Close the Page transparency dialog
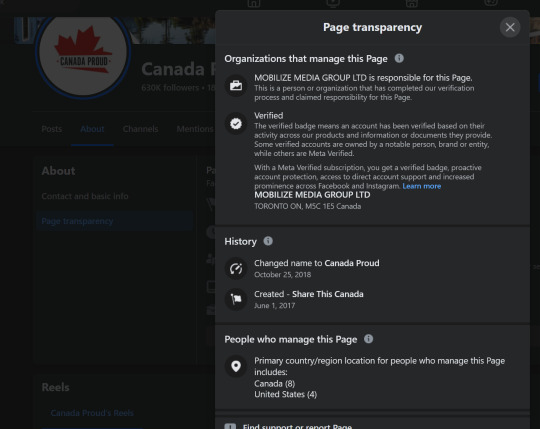The image size is (540, 429). point(510,27)
